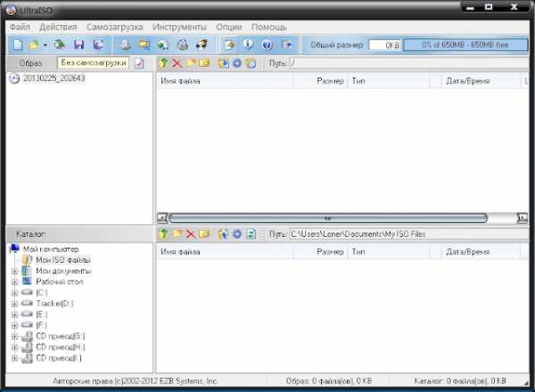The image size is (535, 392).
Task: Click the Burn CD/DVD image icon
Action: click(x=202, y=45)
